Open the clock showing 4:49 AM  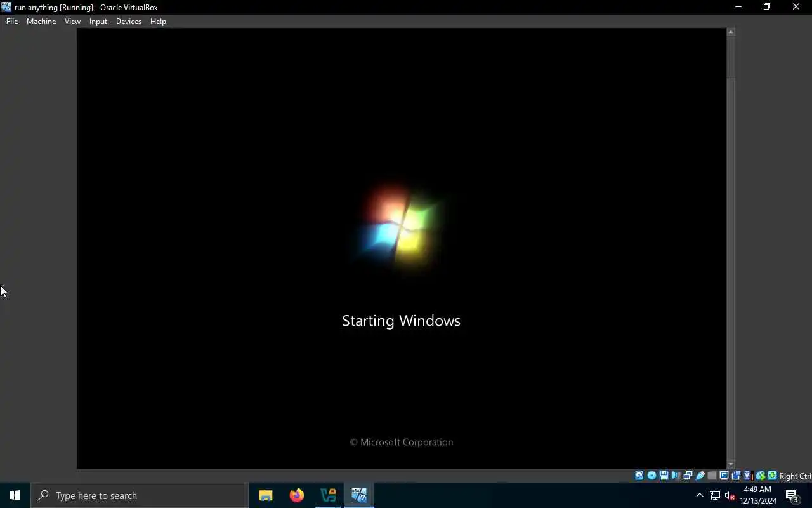[758, 495]
